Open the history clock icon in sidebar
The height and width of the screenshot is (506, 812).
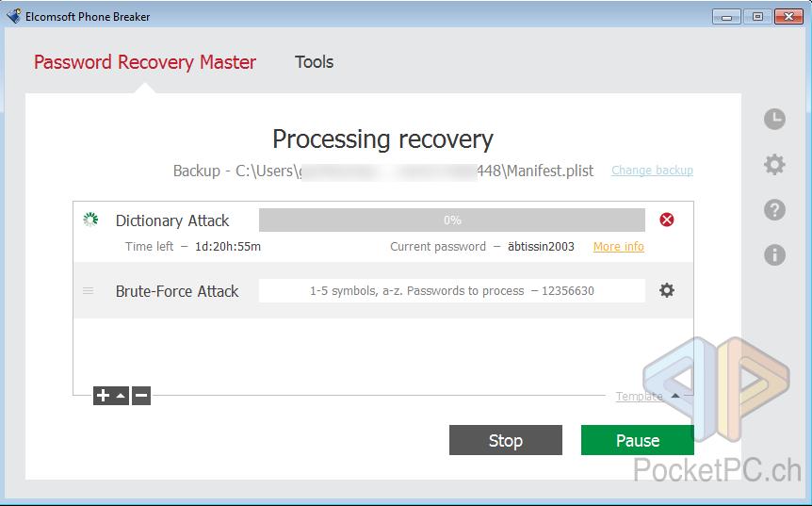774,119
